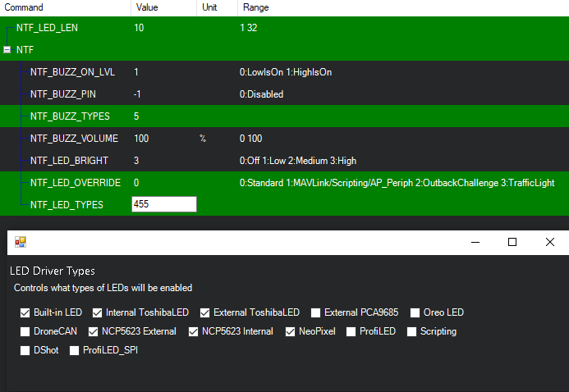Check the DroneCAN option

pos(25,331)
